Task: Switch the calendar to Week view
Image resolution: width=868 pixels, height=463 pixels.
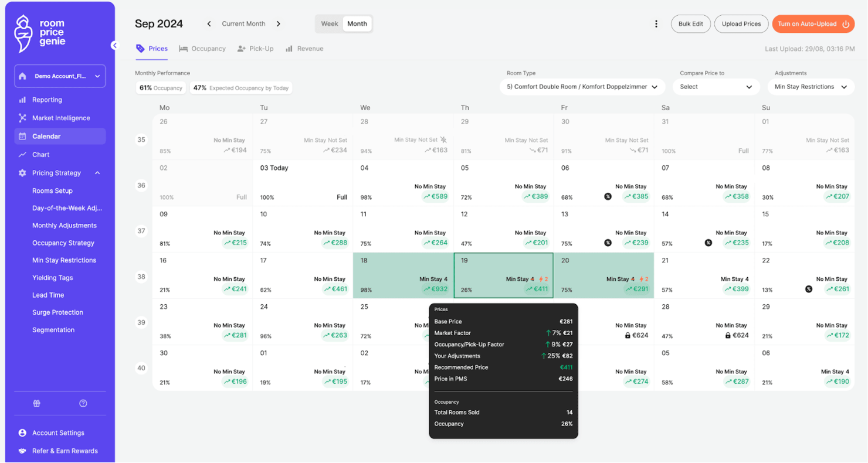Action: coord(330,23)
